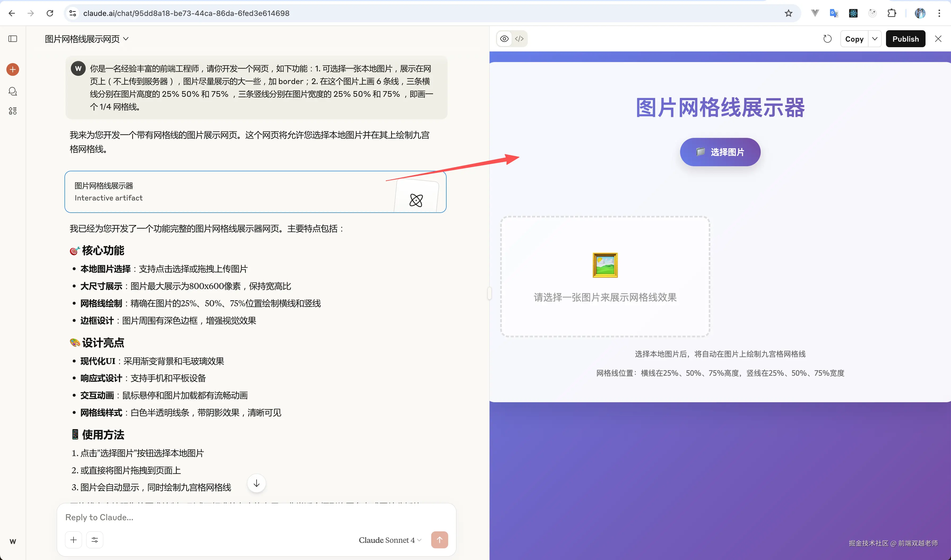Bookmark this page with star icon

pyautogui.click(x=788, y=13)
